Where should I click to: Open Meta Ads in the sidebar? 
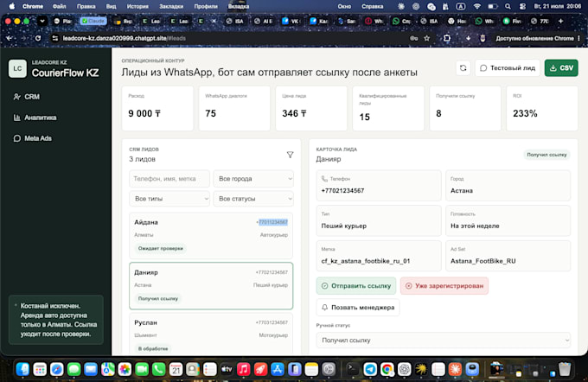pos(32,138)
